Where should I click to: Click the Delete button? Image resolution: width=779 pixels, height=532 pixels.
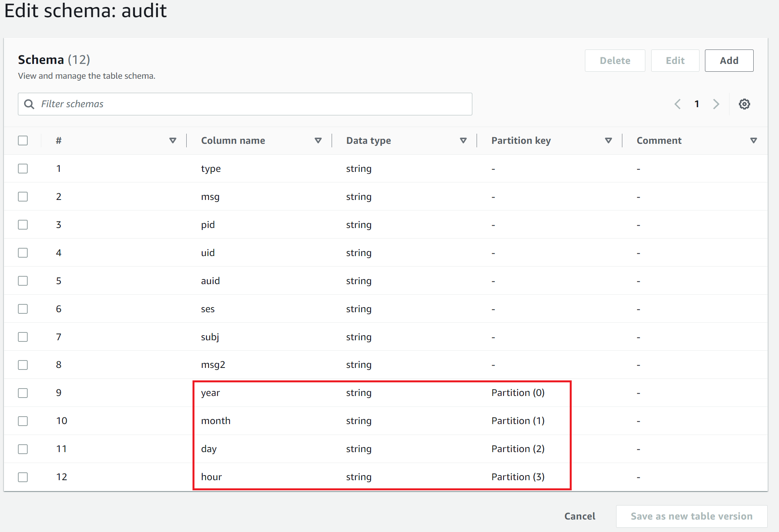tap(615, 61)
